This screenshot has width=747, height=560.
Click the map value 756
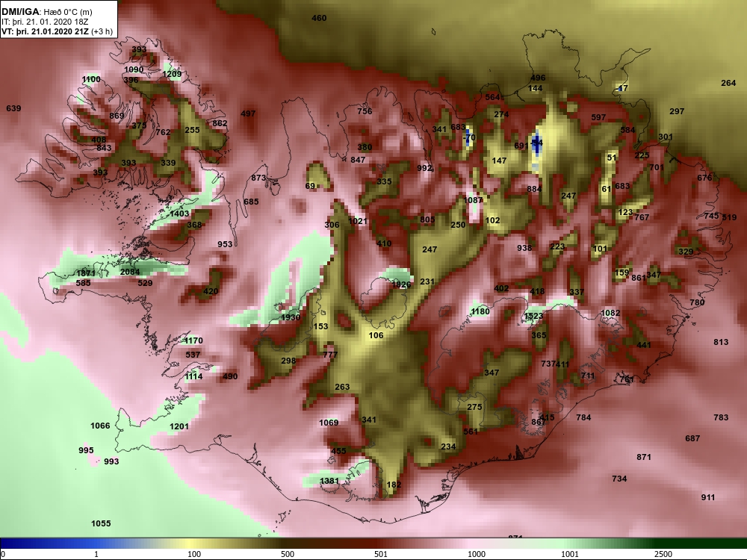(365, 111)
